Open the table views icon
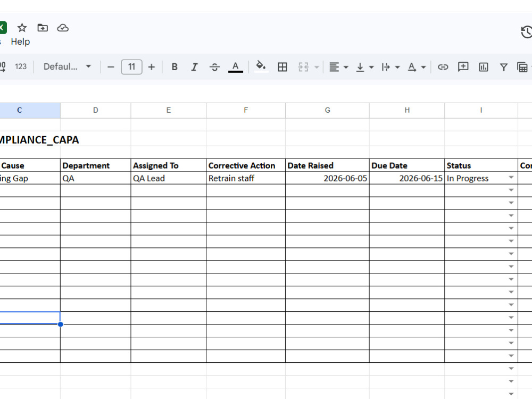532x399 pixels. [x=522, y=67]
